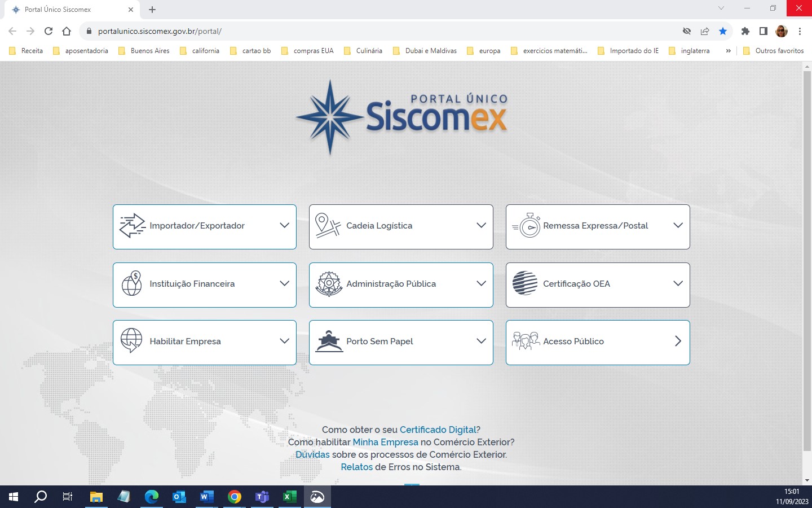Click the Acesso Público people icon

pos(525,341)
